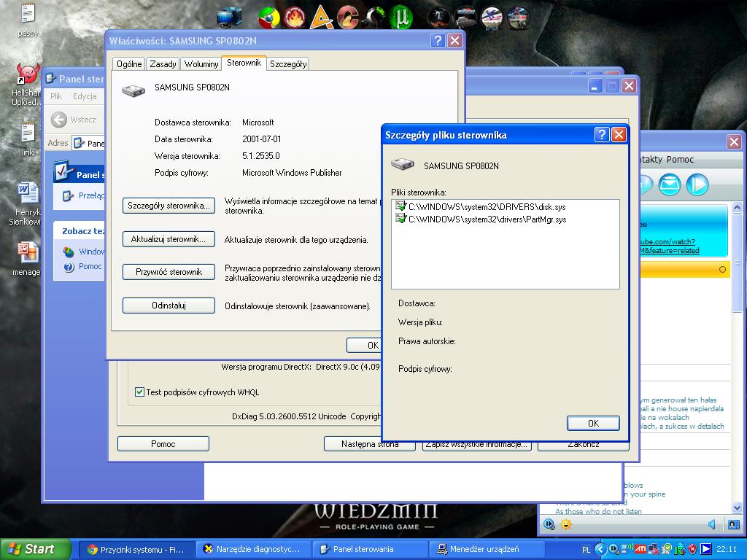Click the mail envelope icon in messenger
Viewport: 747px width, 560px height.
(x=670, y=184)
